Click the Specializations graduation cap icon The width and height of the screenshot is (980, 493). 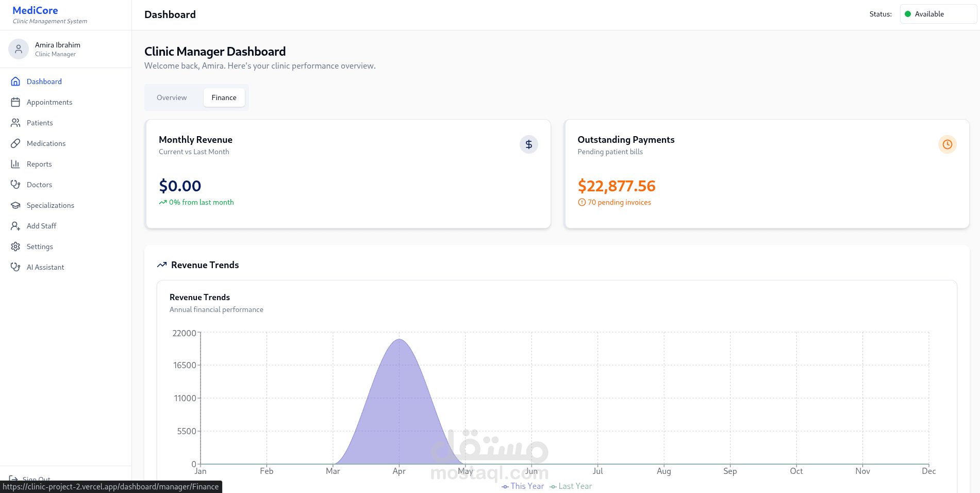[x=15, y=205]
